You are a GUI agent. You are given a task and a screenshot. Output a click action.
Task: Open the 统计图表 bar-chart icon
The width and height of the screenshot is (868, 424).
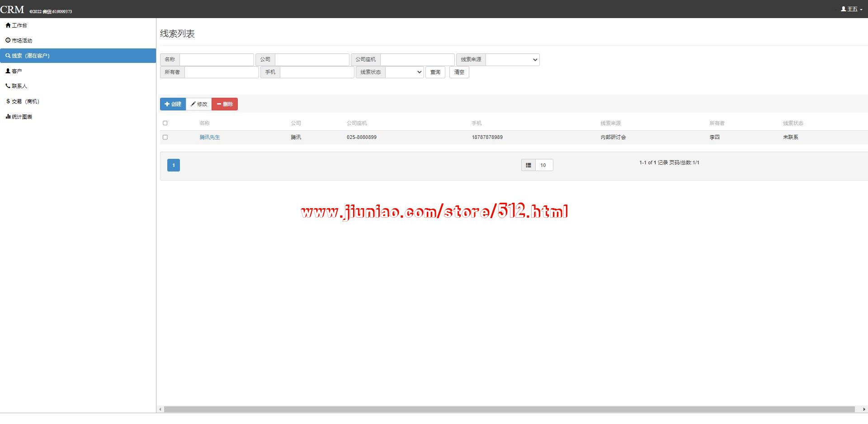tap(8, 117)
